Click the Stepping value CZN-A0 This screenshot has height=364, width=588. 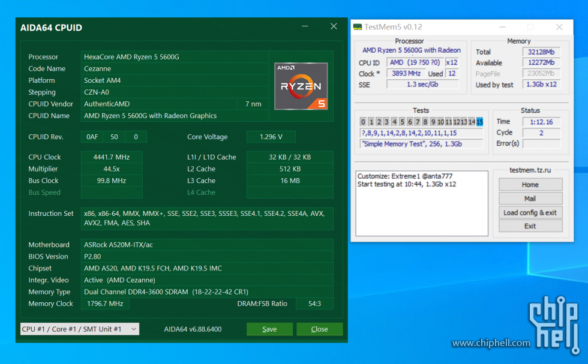tap(175, 92)
